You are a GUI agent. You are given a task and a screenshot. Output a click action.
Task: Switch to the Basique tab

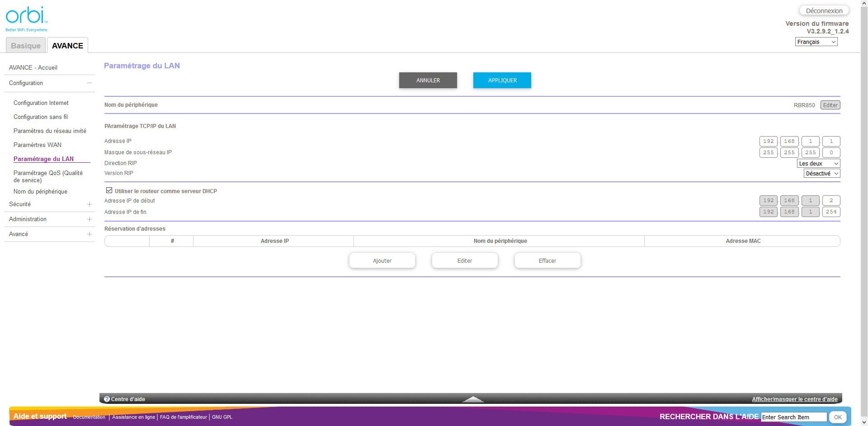(x=25, y=45)
